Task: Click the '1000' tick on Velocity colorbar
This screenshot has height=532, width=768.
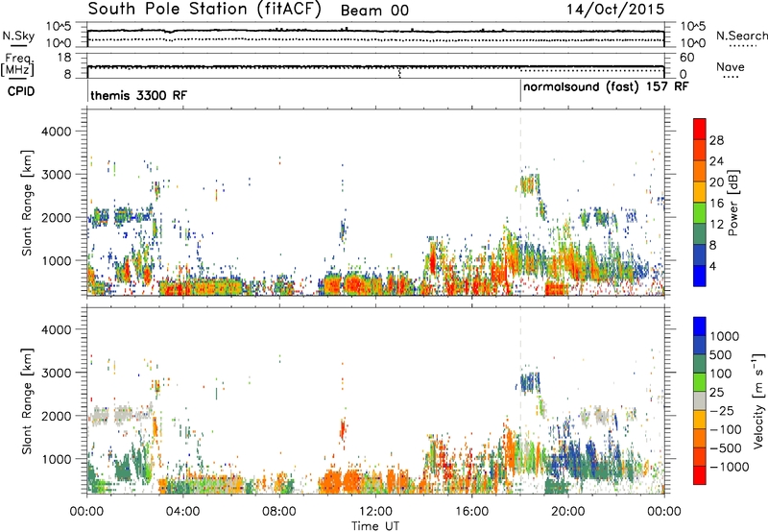Action: [x=724, y=336]
